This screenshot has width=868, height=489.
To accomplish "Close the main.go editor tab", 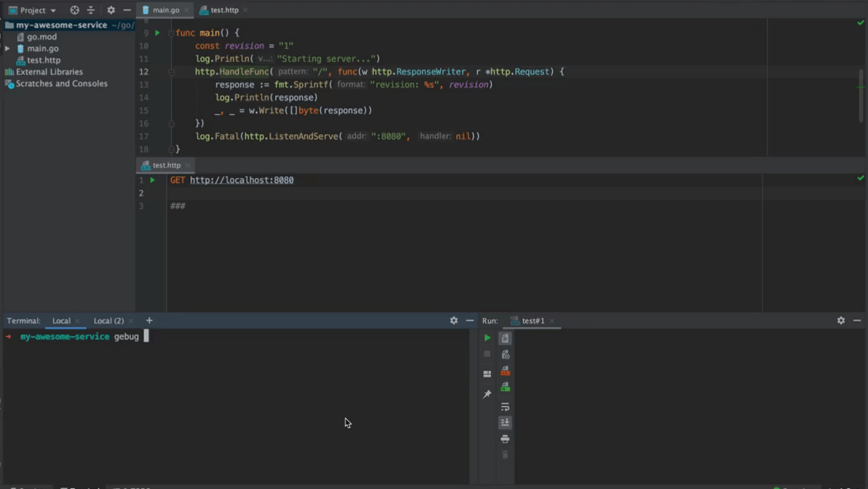I will (187, 11).
